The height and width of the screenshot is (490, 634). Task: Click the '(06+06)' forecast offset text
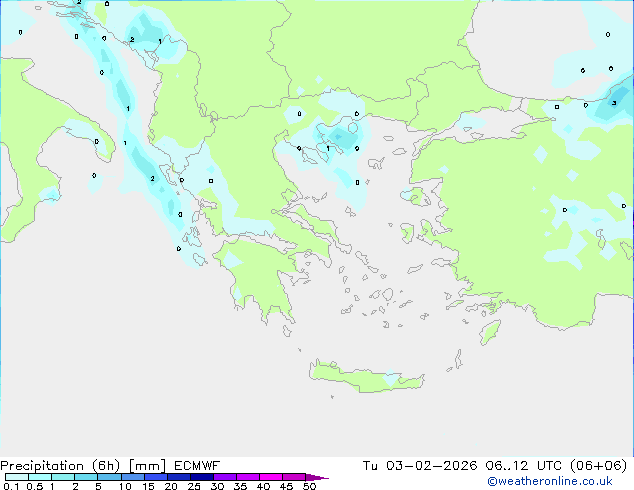pyautogui.click(x=598, y=466)
